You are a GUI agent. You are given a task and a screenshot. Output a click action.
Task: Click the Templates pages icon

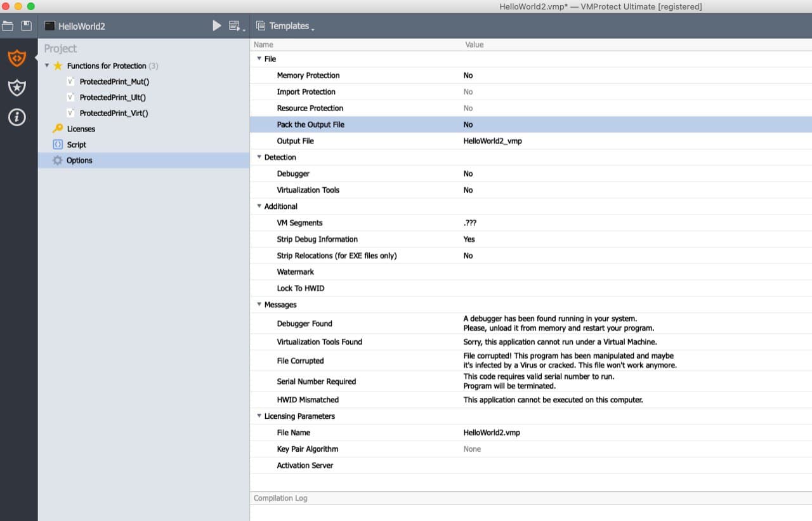pos(261,26)
